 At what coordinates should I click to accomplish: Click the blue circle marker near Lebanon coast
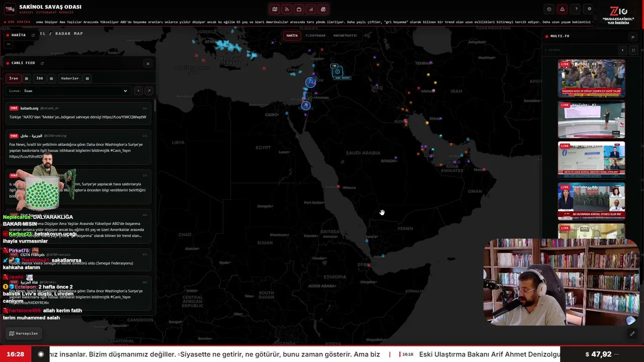311,82
